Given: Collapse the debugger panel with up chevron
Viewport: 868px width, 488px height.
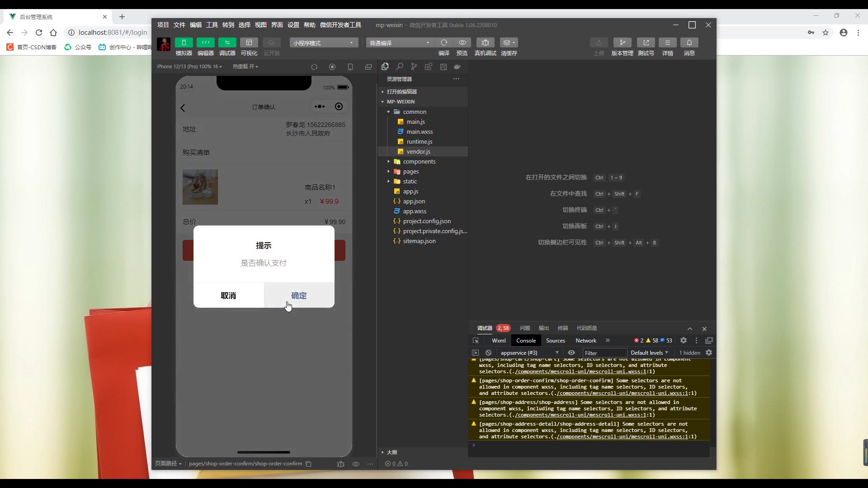Looking at the screenshot, I should click(690, 328).
